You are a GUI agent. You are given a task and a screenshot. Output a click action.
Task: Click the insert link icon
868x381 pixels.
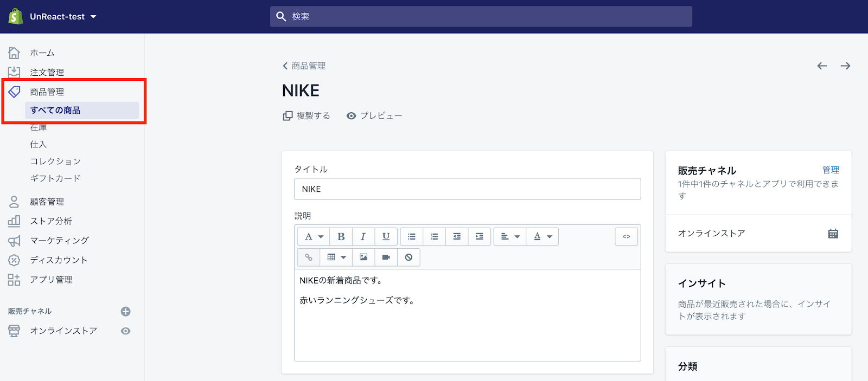click(309, 257)
